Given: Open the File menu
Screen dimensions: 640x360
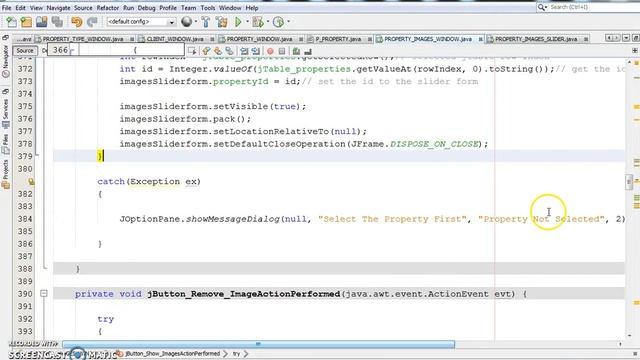Looking at the screenshot, I should [x=7, y=8].
